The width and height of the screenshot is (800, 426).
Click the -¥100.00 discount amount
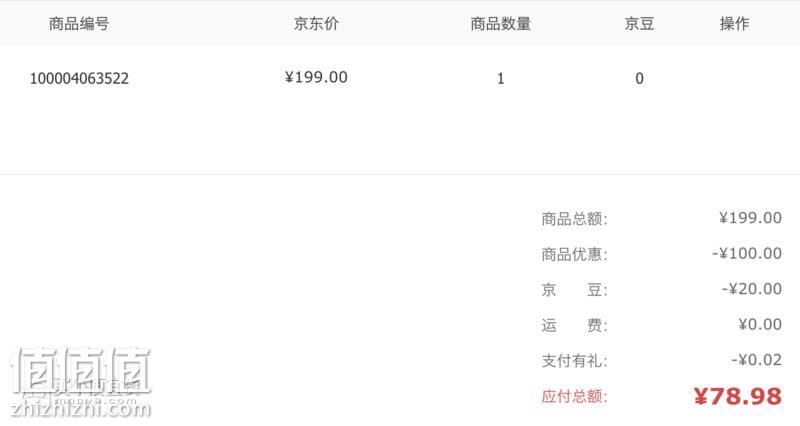pos(747,253)
